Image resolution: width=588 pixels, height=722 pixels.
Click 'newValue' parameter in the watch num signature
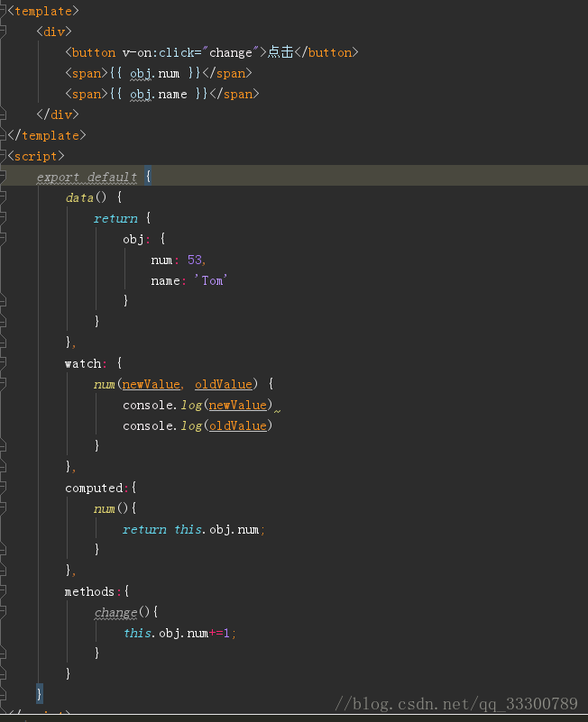coord(152,385)
